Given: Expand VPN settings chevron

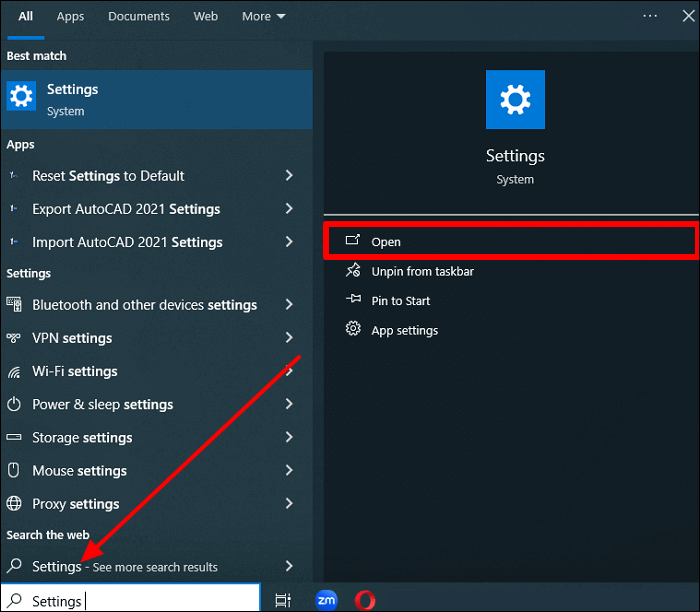Looking at the screenshot, I should [x=289, y=337].
